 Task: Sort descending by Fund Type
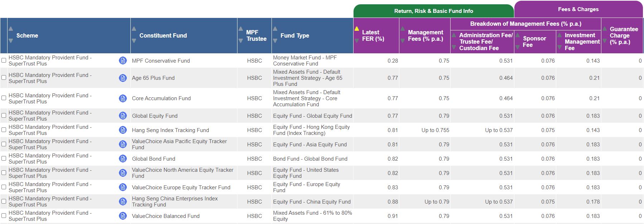[x=275, y=41]
